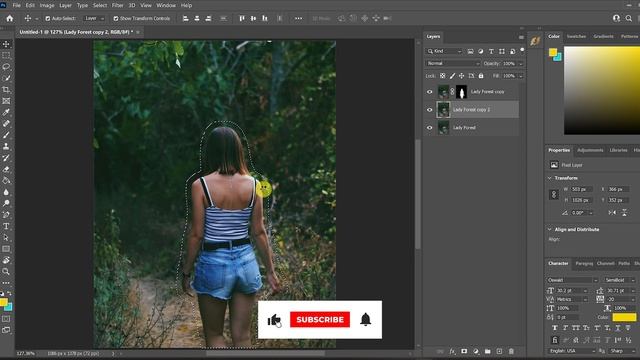640x360 pixels.
Task: Create new group folder icon
Action: (x=487, y=351)
